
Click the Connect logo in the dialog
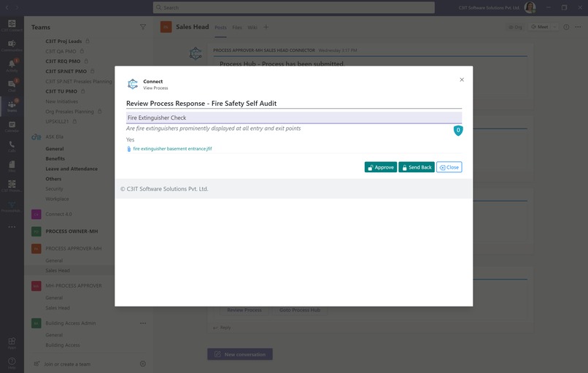tap(132, 84)
